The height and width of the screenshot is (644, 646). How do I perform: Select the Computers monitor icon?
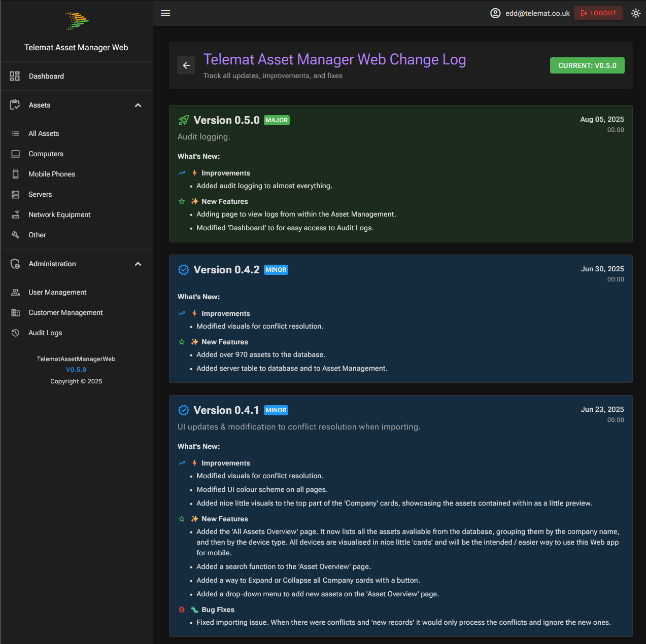15,154
